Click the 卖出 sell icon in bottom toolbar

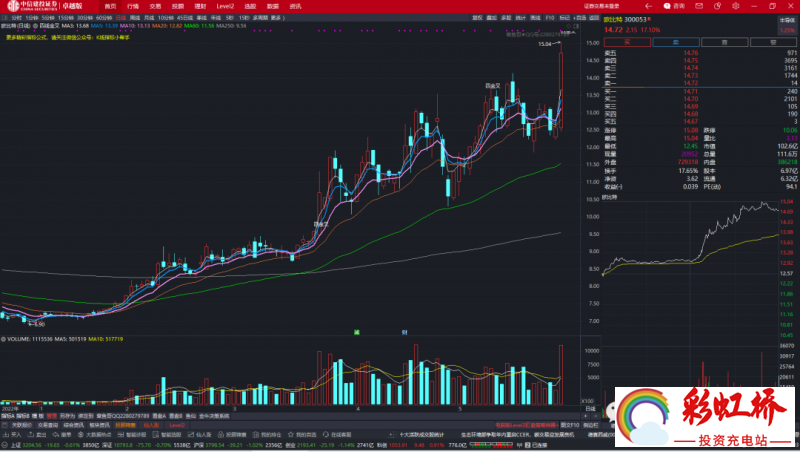[x=31, y=435]
